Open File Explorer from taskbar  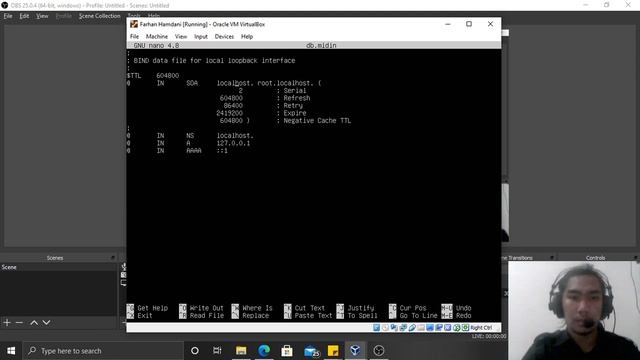tap(241, 351)
